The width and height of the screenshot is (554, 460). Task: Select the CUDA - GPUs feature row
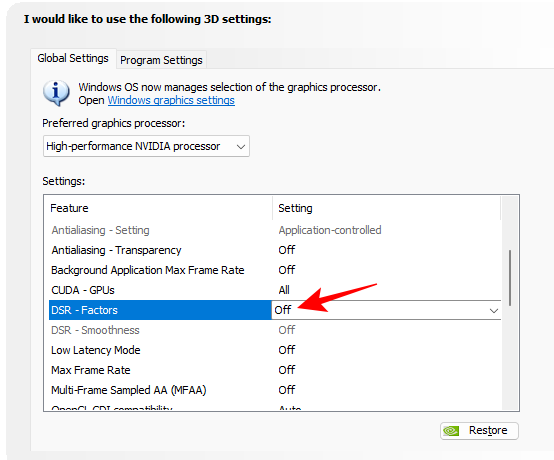coord(275,290)
